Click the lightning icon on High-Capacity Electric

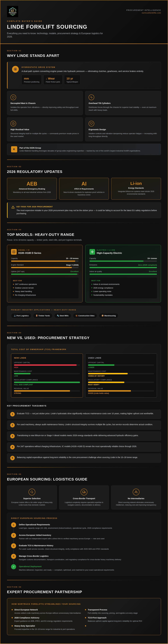[x=92, y=252]
